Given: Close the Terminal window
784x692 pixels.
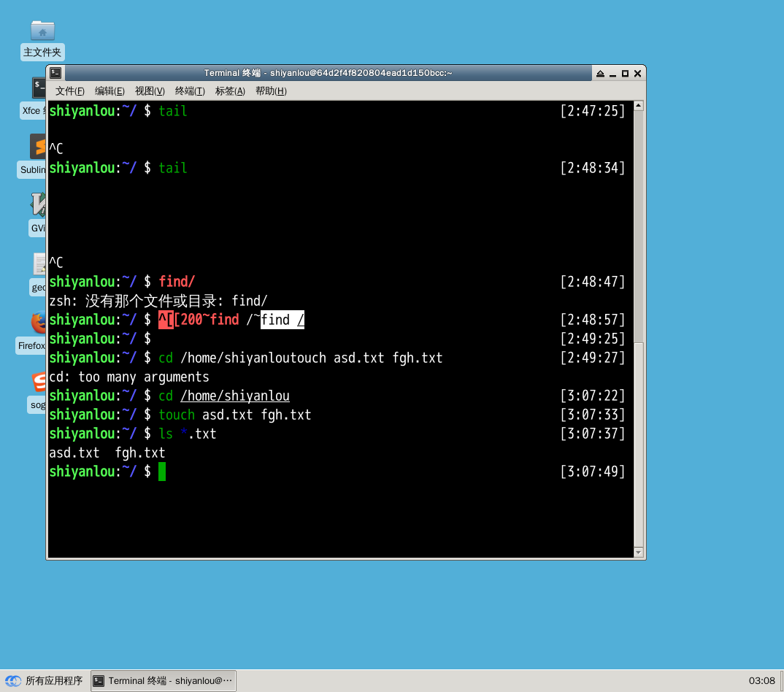Looking at the screenshot, I should [x=637, y=74].
